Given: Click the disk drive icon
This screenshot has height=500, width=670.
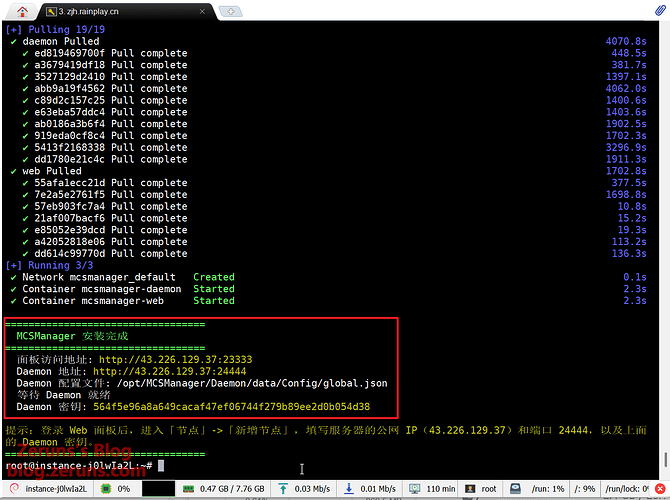Looking at the screenshot, I should pyautogui.click(x=515, y=488).
